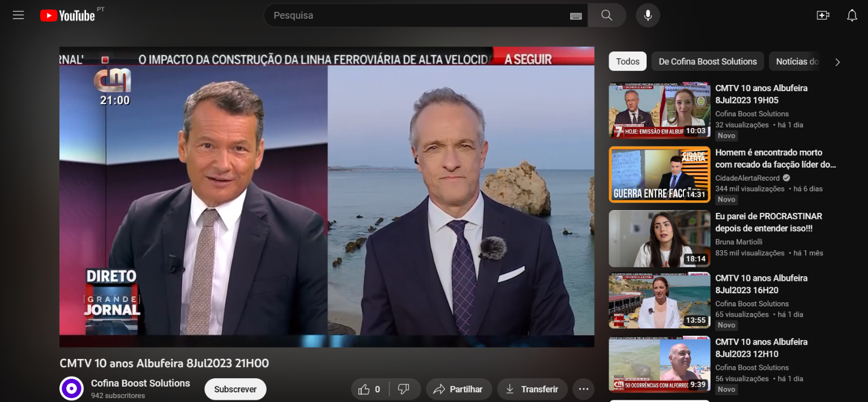The image size is (868, 402).
Task: Open the YouTube hamburger menu
Action: (x=18, y=15)
